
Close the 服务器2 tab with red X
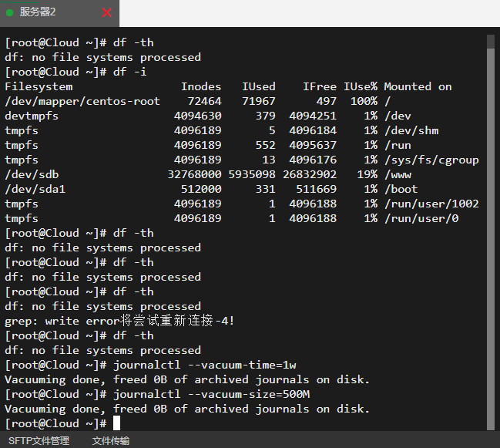pyautogui.click(x=106, y=13)
